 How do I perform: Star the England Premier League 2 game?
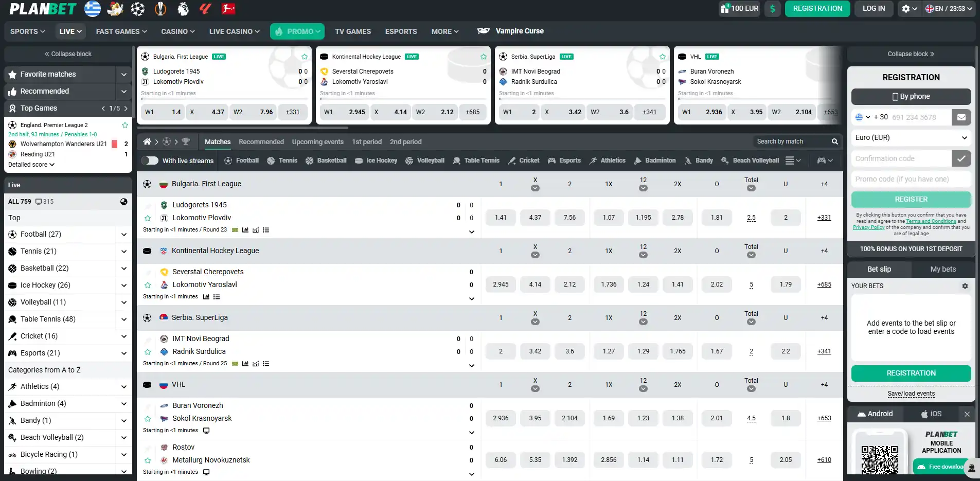(x=124, y=125)
